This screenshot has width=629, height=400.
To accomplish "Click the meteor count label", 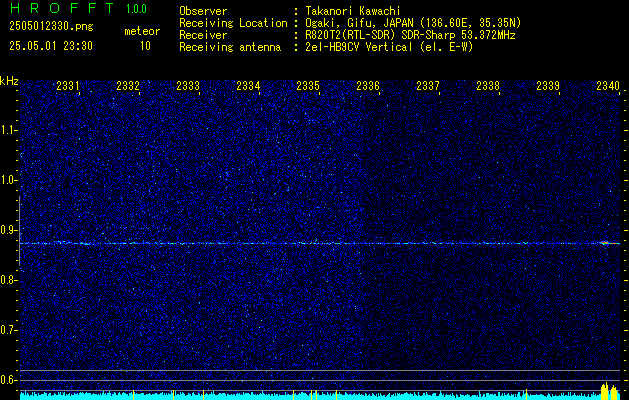I will (x=142, y=31).
